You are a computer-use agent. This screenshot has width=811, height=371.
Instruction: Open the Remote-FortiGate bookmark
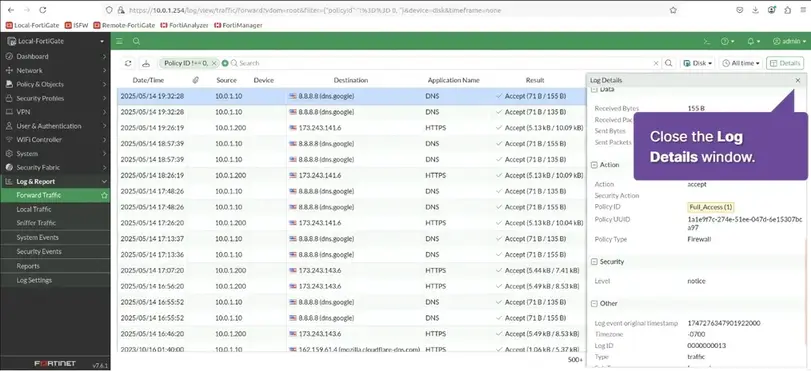pyautogui.click(x=124, y=25)
